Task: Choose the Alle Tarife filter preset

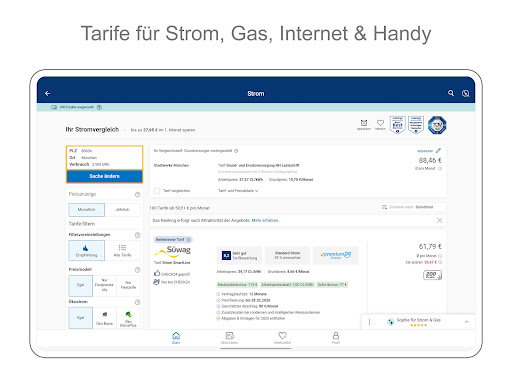Action: pos(122,250)
